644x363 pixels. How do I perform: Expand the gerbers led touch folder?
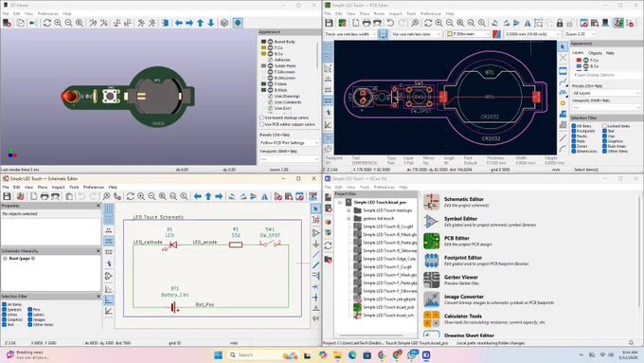[x=349, y=218]
